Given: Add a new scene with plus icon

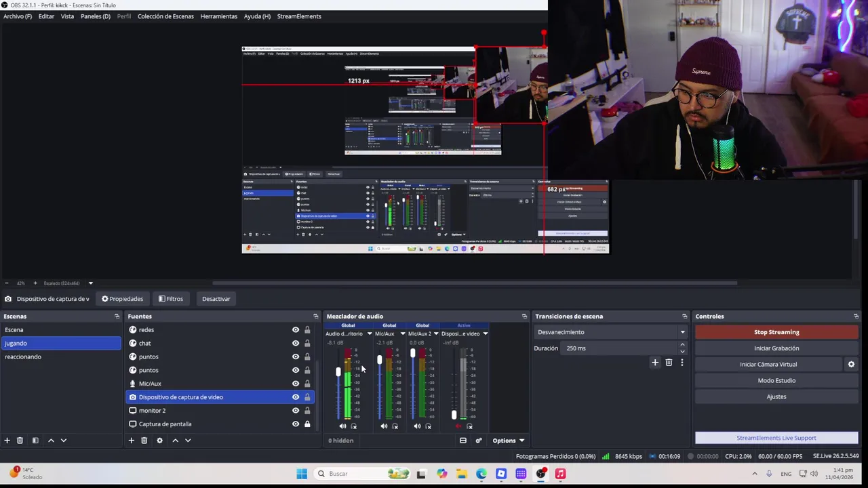Looking at the screenshot, I should point(7,441).
